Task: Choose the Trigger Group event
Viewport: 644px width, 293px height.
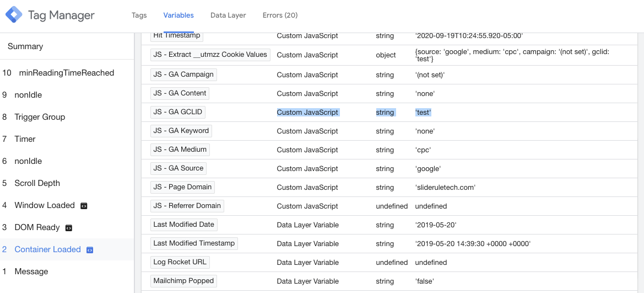Action: [40, 117]
